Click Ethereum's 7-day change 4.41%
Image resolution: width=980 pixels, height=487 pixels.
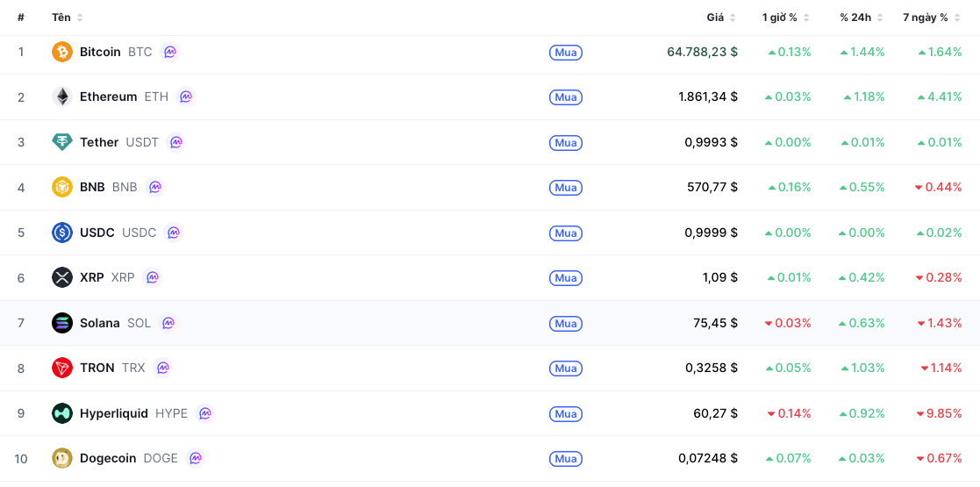940,97
